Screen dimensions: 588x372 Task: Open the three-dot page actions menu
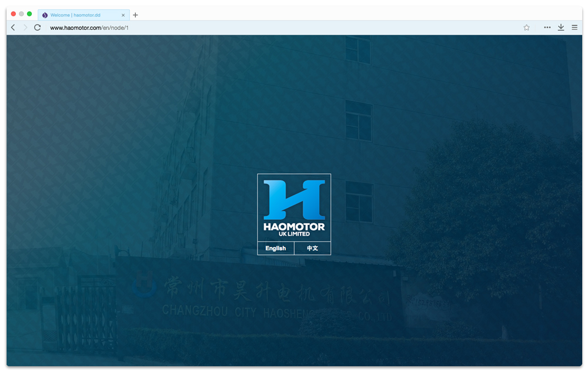[547, 28]
